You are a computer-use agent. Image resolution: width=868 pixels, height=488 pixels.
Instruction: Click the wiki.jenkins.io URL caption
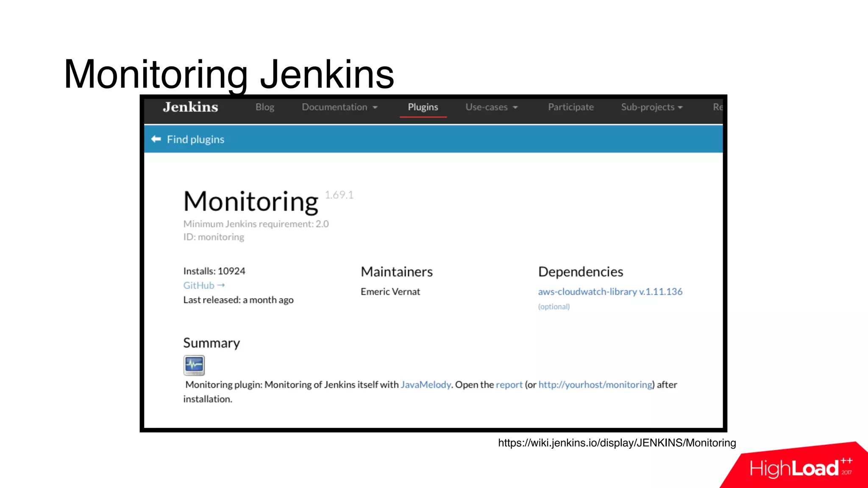click(x=617, y=443)
